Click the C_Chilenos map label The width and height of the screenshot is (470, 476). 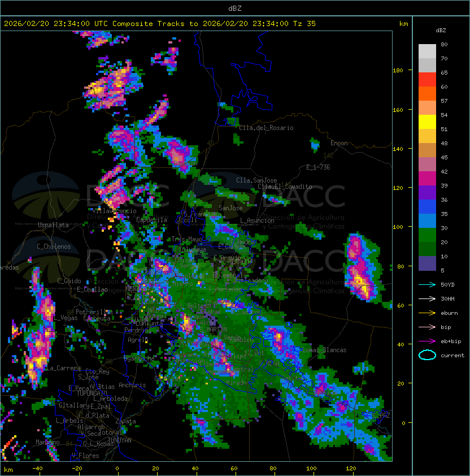54,246
